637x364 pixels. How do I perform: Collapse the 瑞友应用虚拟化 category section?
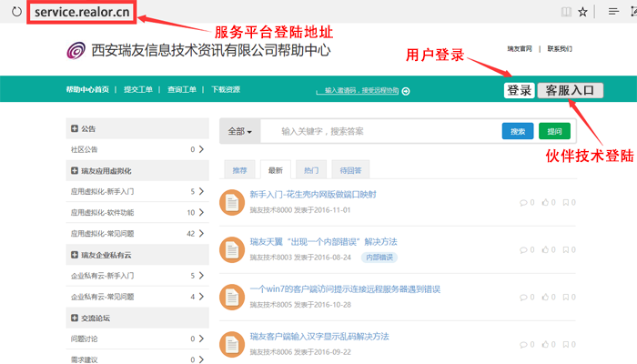pos(75,170)
